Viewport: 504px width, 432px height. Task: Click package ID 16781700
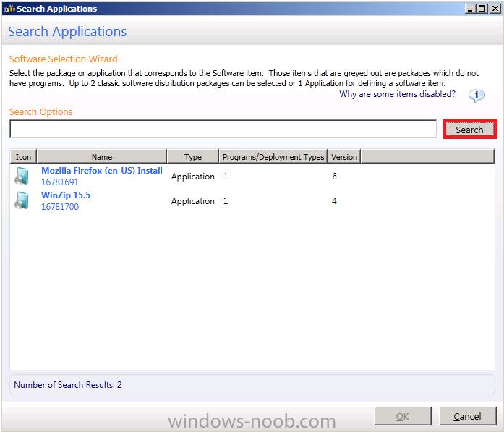click(60, 206)
